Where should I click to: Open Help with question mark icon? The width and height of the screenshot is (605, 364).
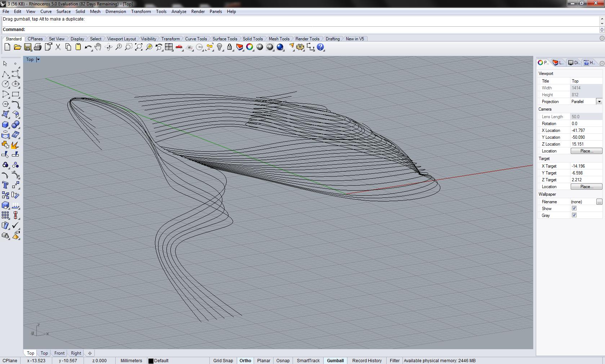320,47
